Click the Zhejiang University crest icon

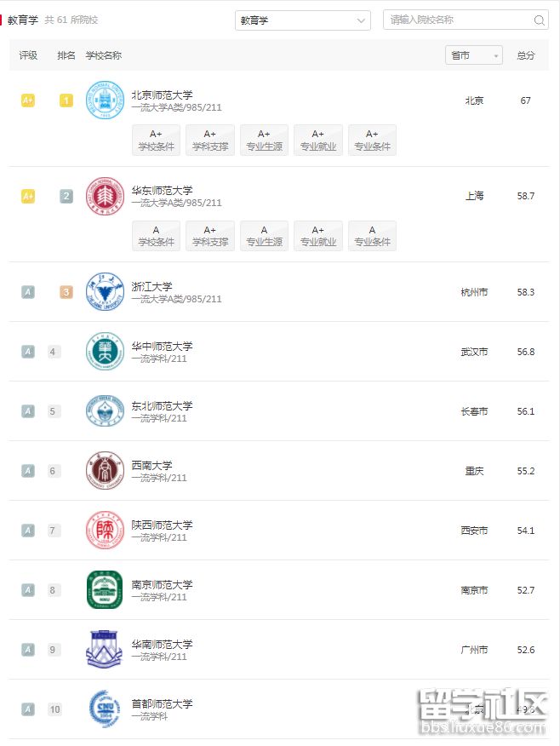tap(104, 292)
